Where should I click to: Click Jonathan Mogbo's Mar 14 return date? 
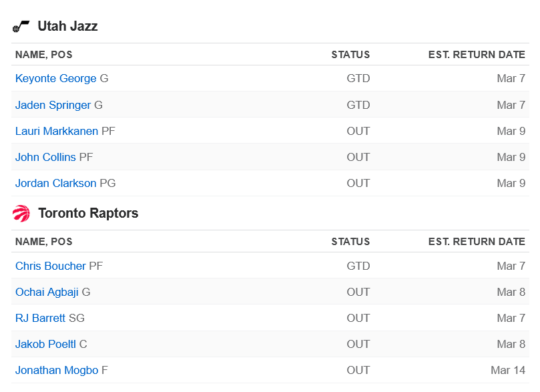508,370
